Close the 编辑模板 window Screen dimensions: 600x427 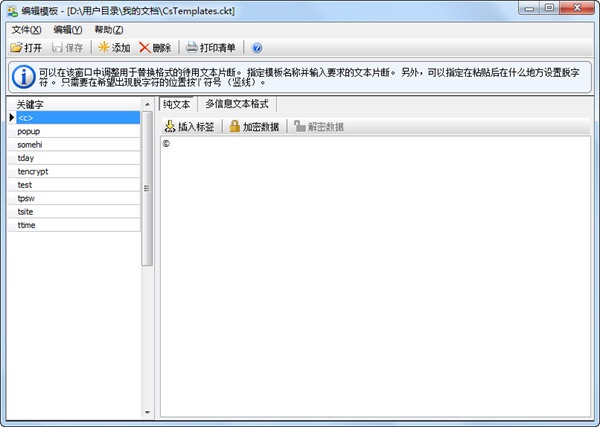coord(577,8)
